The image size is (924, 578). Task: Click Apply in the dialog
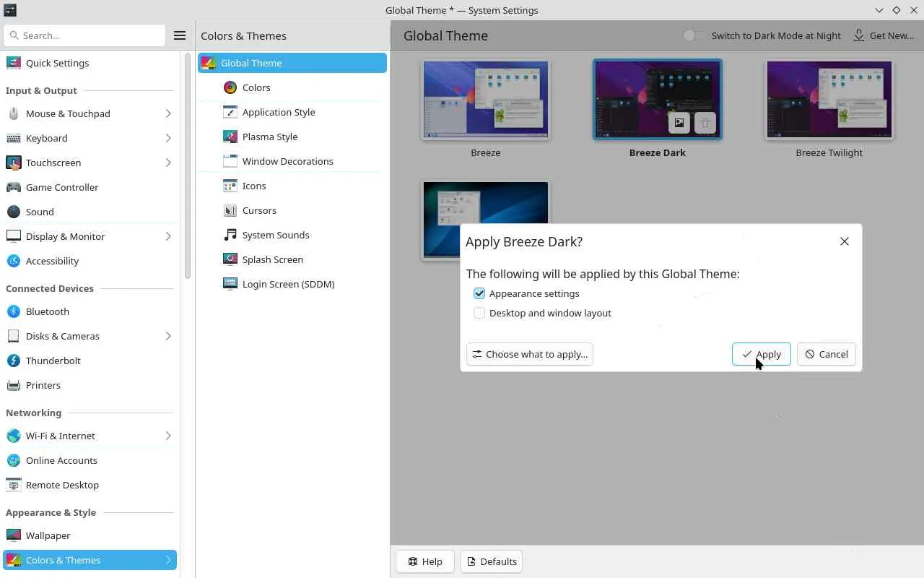[762, 354]
